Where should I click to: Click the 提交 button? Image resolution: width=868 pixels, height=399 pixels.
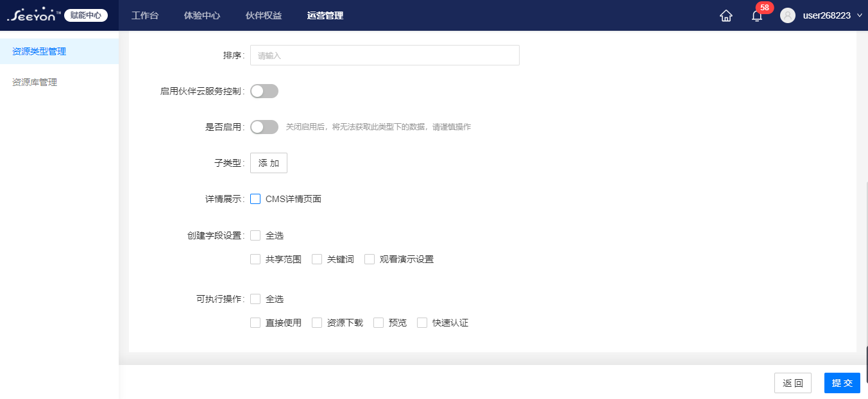[x=842, y=383]
